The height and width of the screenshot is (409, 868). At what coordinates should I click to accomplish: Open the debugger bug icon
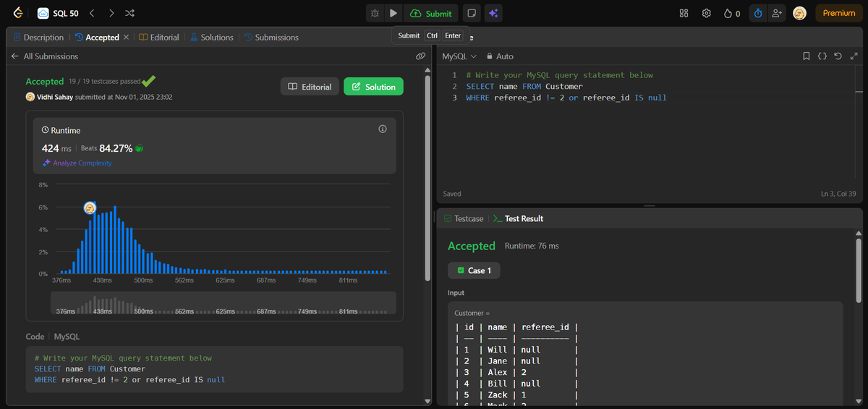click(375, 13)
